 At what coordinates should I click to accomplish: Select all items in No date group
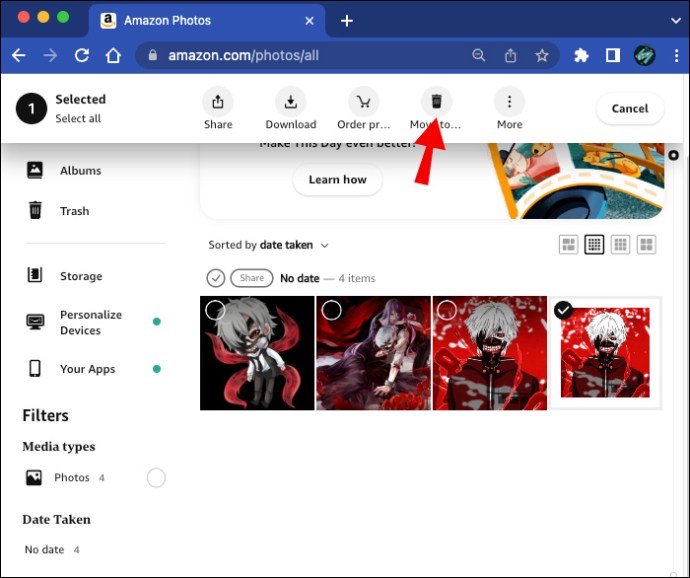click(x=216, y=278)
